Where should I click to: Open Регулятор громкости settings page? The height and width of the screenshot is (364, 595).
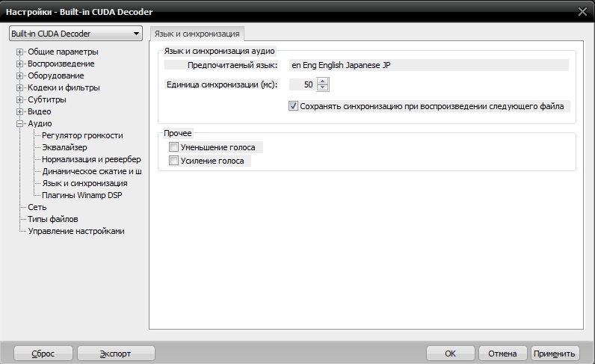pyautogui.click(x=82, y=135)
